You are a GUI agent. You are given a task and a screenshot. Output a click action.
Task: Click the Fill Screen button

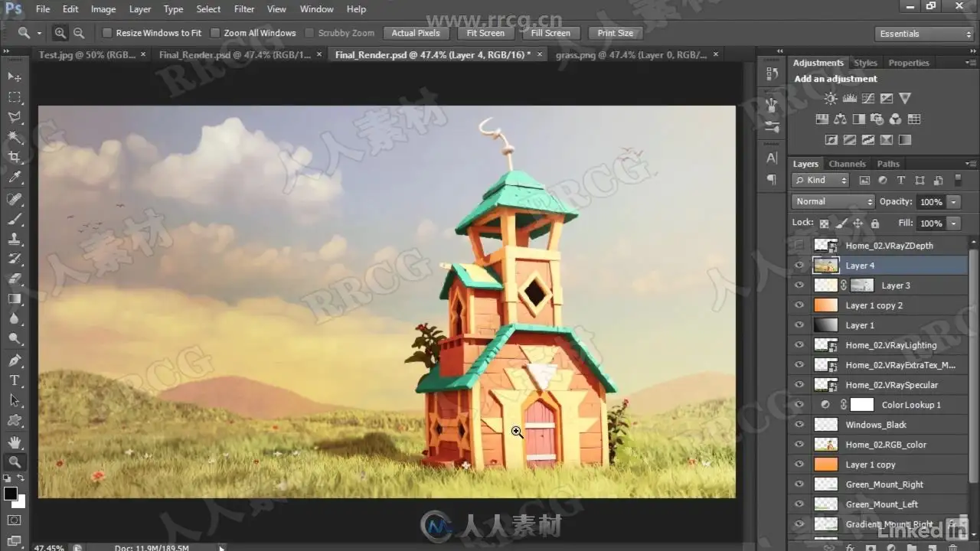(550, 33)
